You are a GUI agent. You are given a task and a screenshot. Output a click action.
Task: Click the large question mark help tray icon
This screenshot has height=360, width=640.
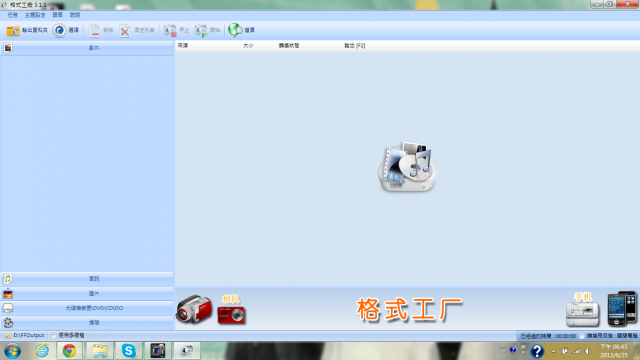pyautogui.click(x=537, y=351)
